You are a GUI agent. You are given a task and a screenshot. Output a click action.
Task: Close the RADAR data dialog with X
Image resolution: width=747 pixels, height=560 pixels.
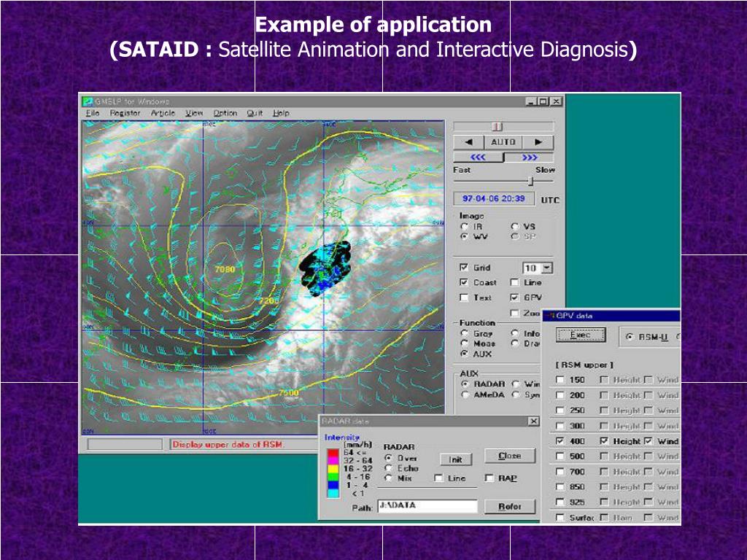coord(533,421)
